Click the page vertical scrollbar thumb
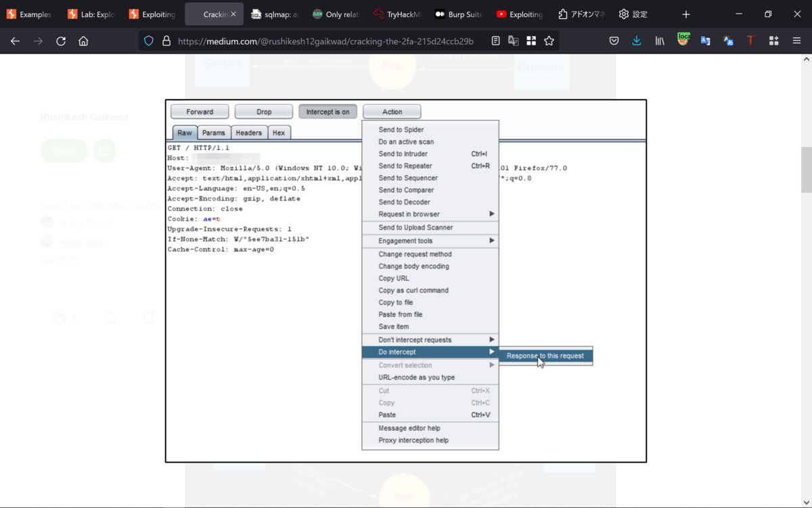812x508 pixels. tap(807, 169)
